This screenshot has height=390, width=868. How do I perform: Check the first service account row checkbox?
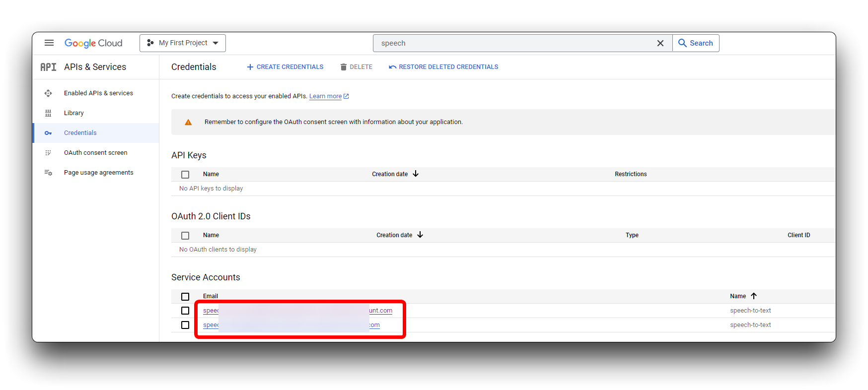click(185, 311)
